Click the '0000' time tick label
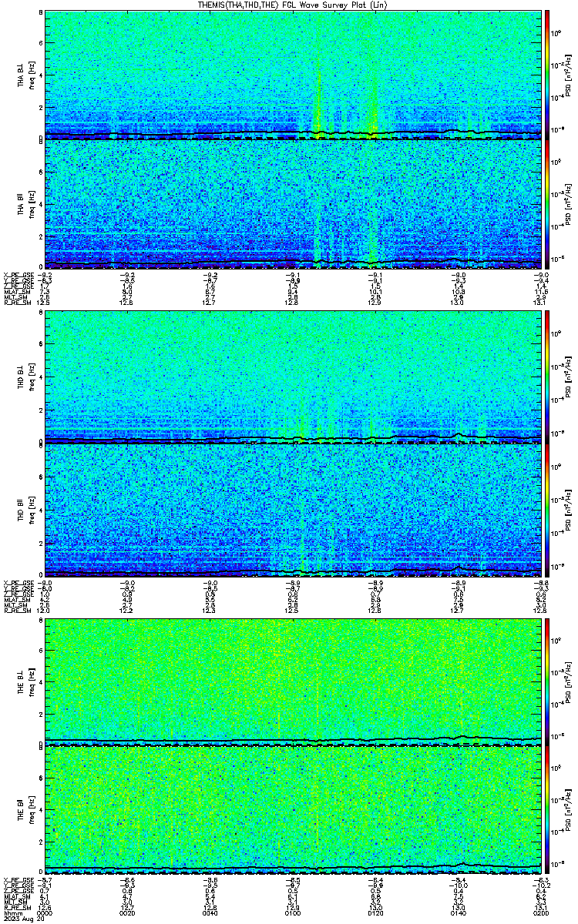The height and width of the screenshot is (924, 578). [45, 913]
